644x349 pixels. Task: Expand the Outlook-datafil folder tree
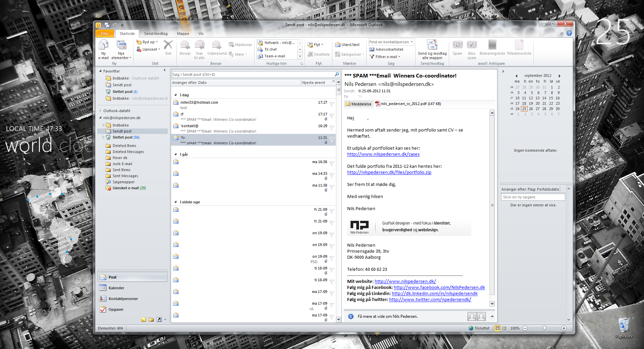pos(100,111)
